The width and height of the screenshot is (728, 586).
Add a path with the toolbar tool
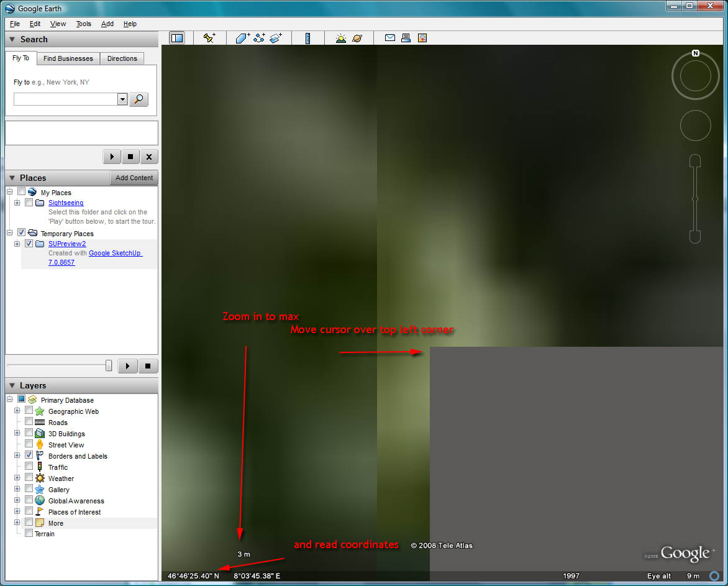[x=259, y=38]
